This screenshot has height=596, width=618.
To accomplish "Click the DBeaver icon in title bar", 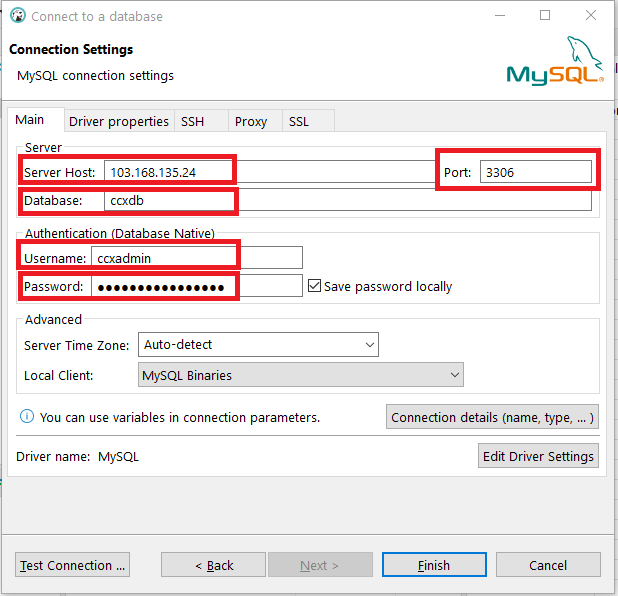I will [x=17, y=16].
